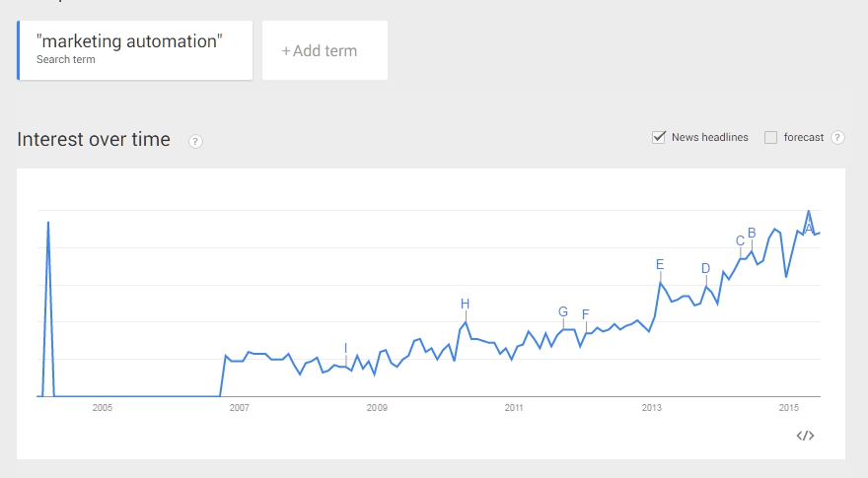
Task: Uncheck the News headlines checkbox
Action: coord(658,137)
